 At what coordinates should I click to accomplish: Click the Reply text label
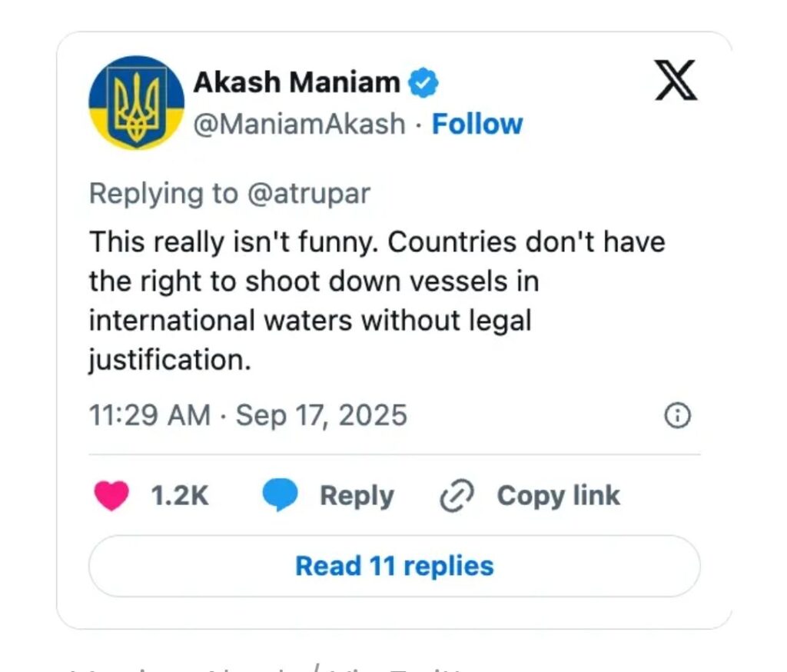(x=357, y=496)
